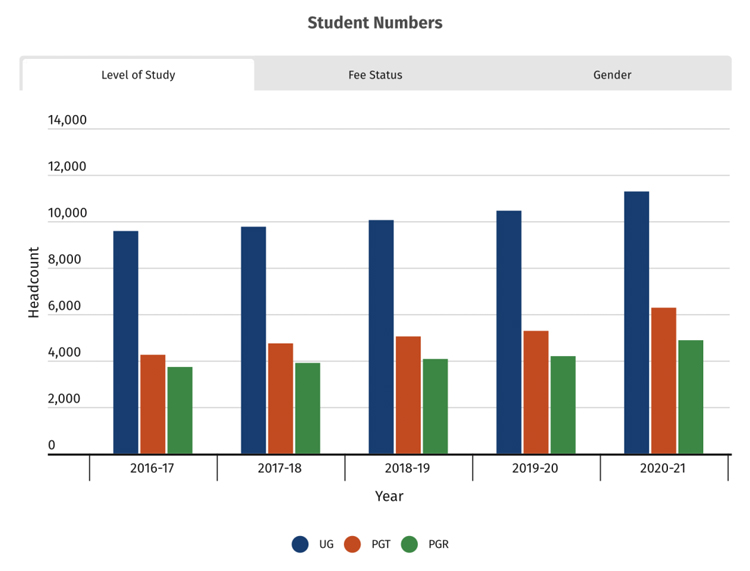The image size is (750, 571).
Task: Click the 2017-18 PGT orange bar
Action: point(280,398)
